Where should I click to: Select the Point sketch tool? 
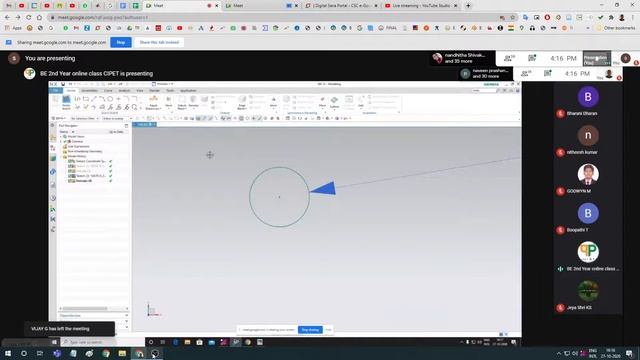[118, 99]
